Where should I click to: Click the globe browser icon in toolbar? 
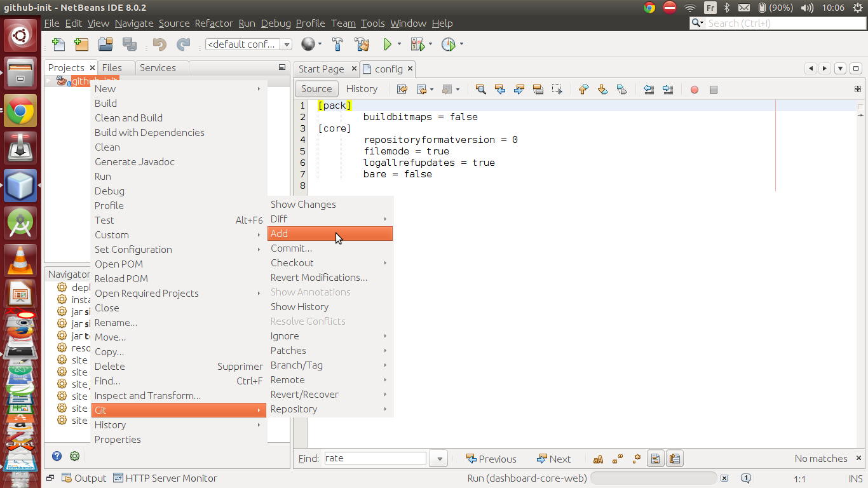pos(308,44)
